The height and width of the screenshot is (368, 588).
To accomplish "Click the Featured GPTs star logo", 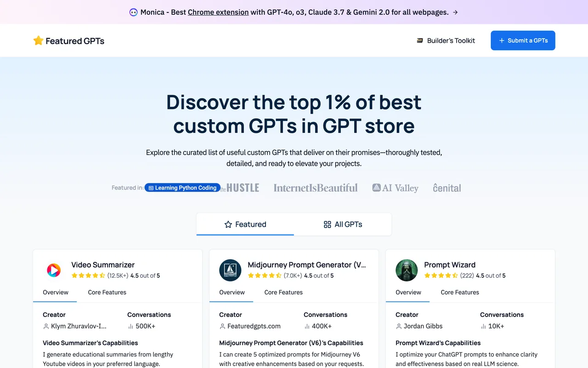I will click(38, 40).
